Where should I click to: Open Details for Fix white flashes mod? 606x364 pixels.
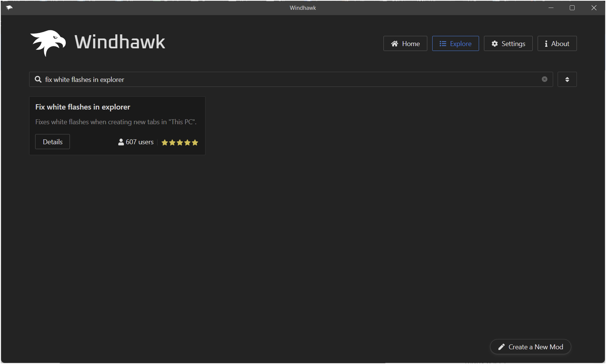point(53,142)
